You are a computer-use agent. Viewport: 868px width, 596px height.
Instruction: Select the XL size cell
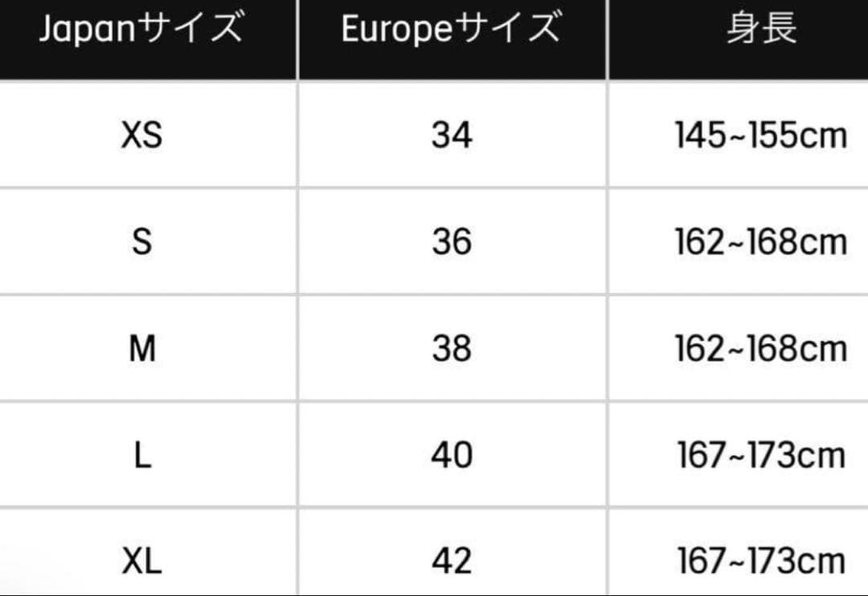[x=141, y=560]
